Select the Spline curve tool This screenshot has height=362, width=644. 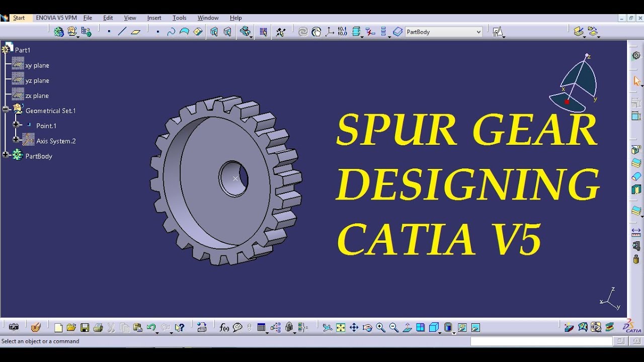tap(171, 32)
